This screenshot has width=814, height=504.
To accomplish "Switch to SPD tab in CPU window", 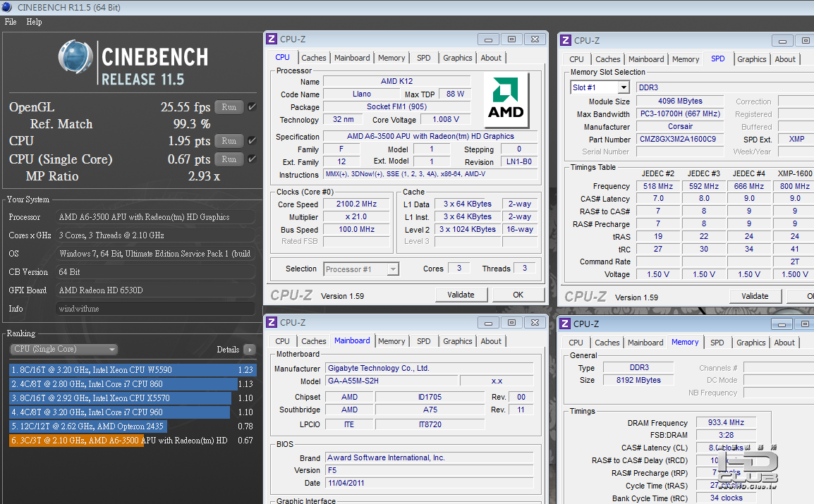I will [x=424, y=58].
